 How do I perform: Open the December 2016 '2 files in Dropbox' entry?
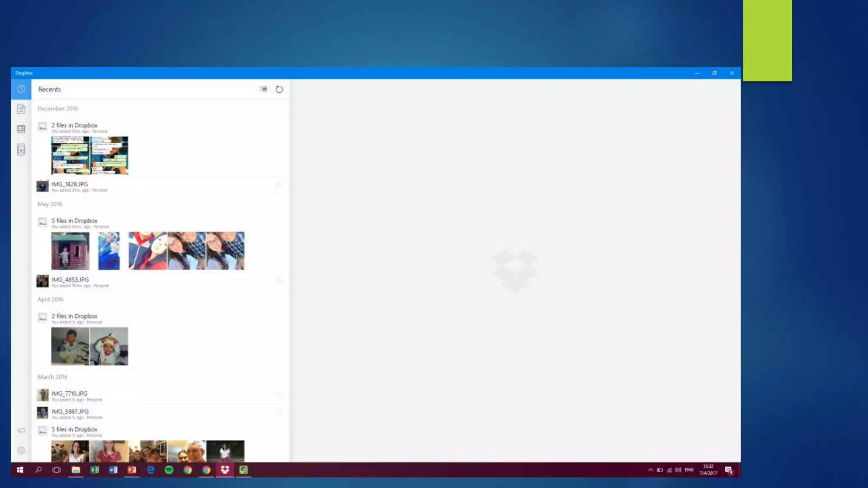pos(74,125)
